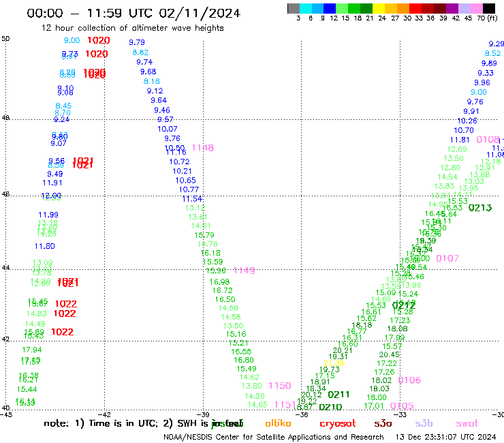Click the dark red s3a satellite label
Image resolution: width=504 pixels, height=443 pixels.
point(383,424)
